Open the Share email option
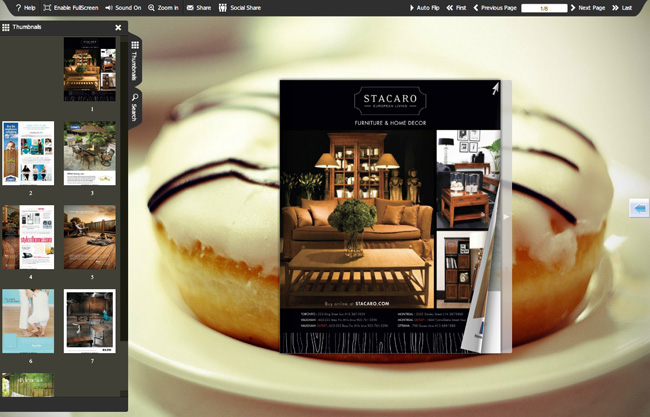 click(x=199, y=7)
